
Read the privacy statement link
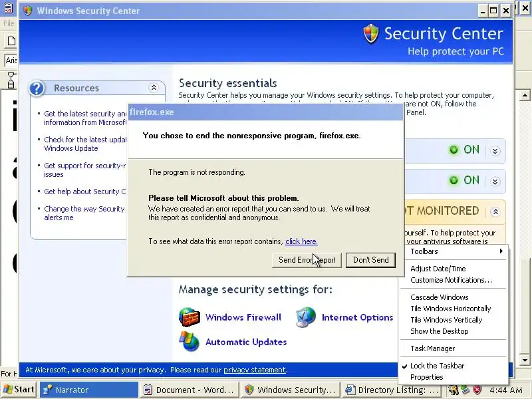click(255, 370)
